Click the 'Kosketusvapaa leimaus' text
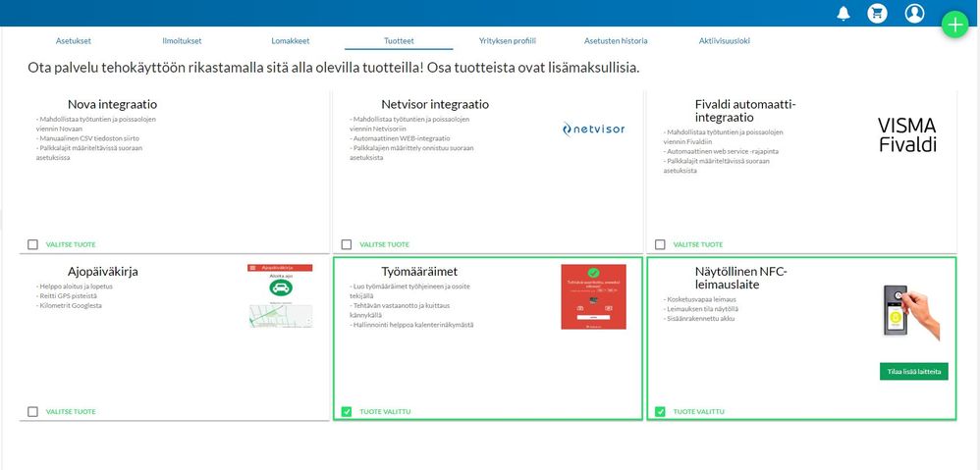 pyautogui.click(x=699, y=299)
